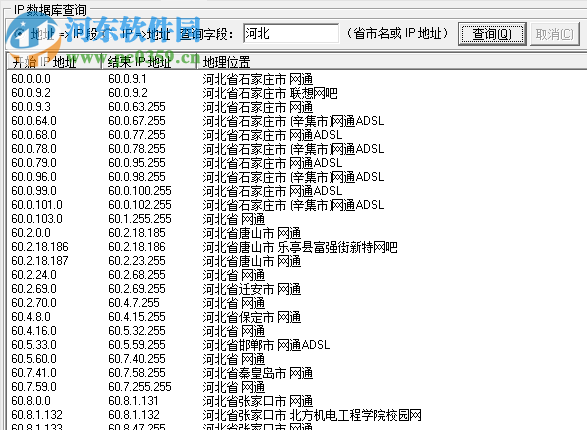Click end IP cell 60.2.69.255
Screen dimensions: 587x430
pos(137,289)
